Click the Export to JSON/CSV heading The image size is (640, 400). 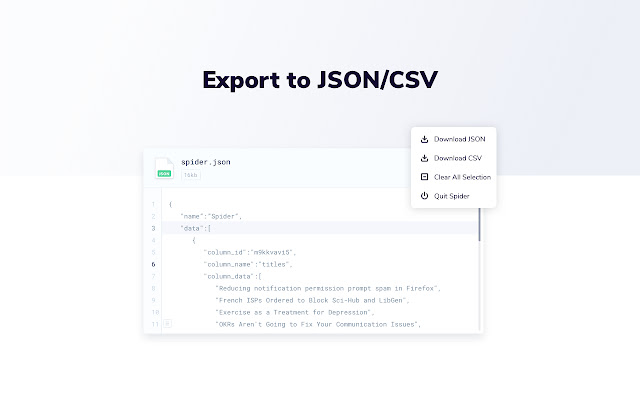click(x=320, y=80)
